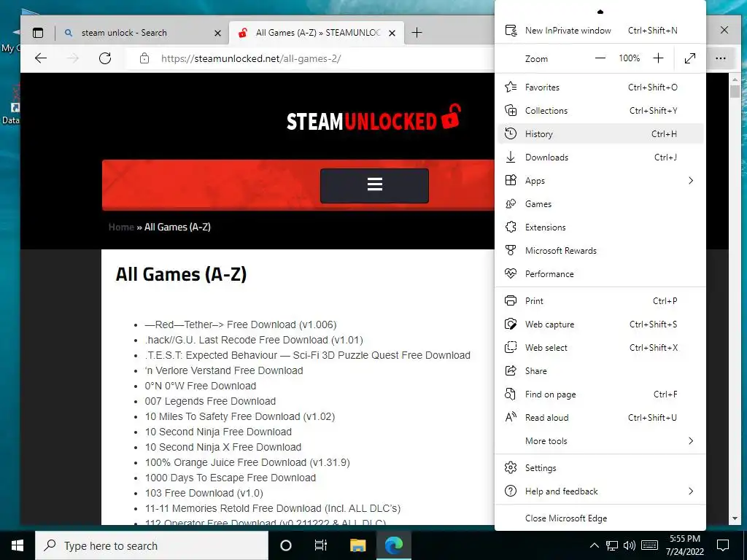Image resolution: width=747 pixels, height=560 pixels.
Task: Click the Collections icon in the menu
Action: (x=511, y=111)
